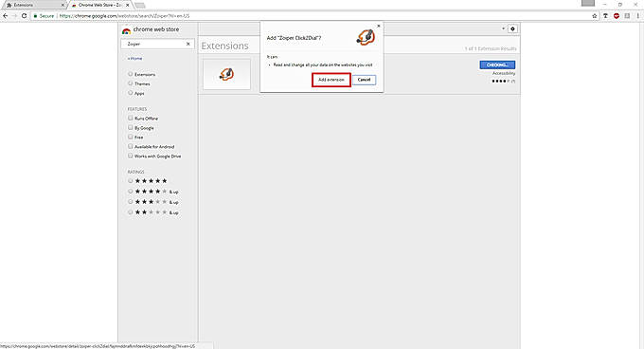The height and width of the screenshot is (349, 644).
Task: Select the Themes radio button
Action: 130,83
